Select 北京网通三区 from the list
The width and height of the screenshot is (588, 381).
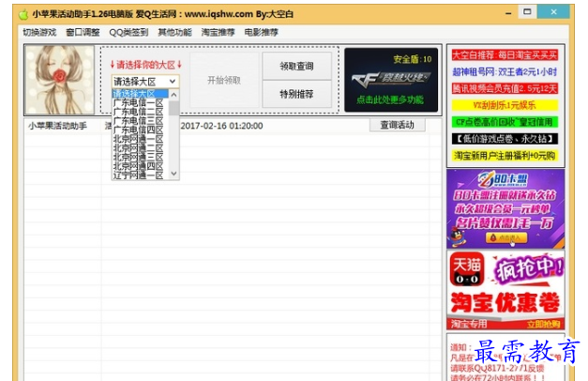tap(139, 158)
